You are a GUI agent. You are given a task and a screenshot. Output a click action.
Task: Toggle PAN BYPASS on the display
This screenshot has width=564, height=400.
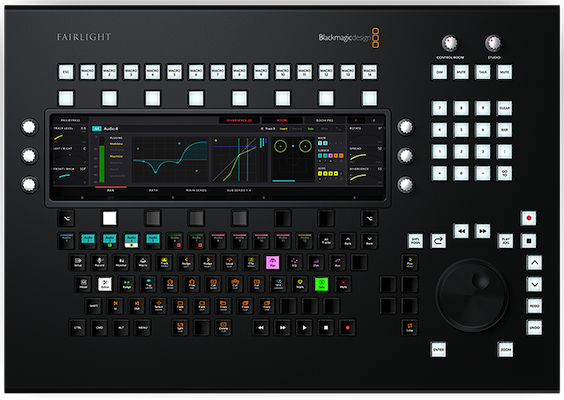70,120
